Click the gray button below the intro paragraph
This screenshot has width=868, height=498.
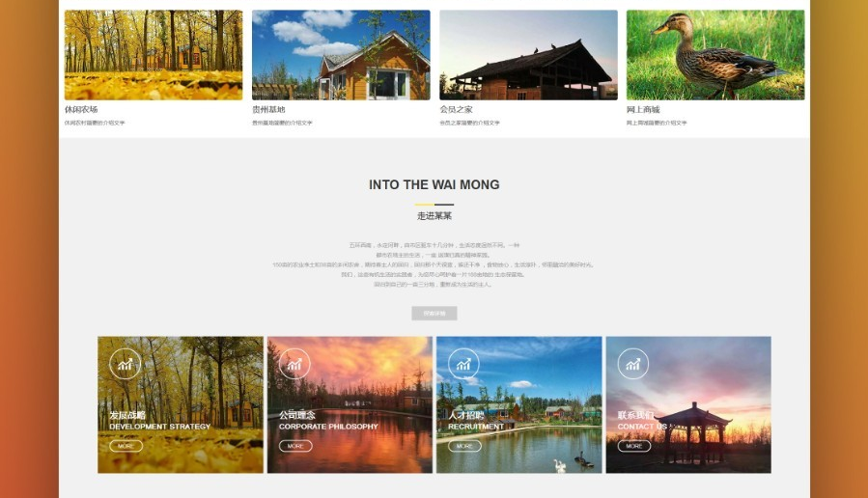[434, 314]
